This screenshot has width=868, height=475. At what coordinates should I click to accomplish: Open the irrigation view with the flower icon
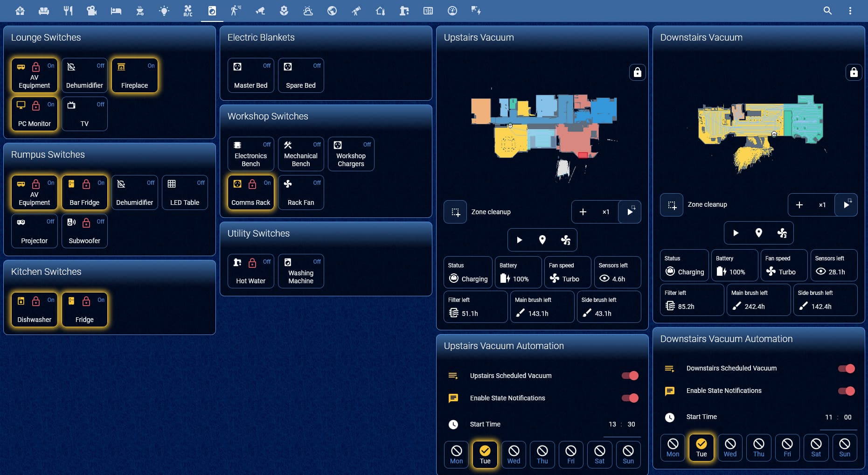284,10
